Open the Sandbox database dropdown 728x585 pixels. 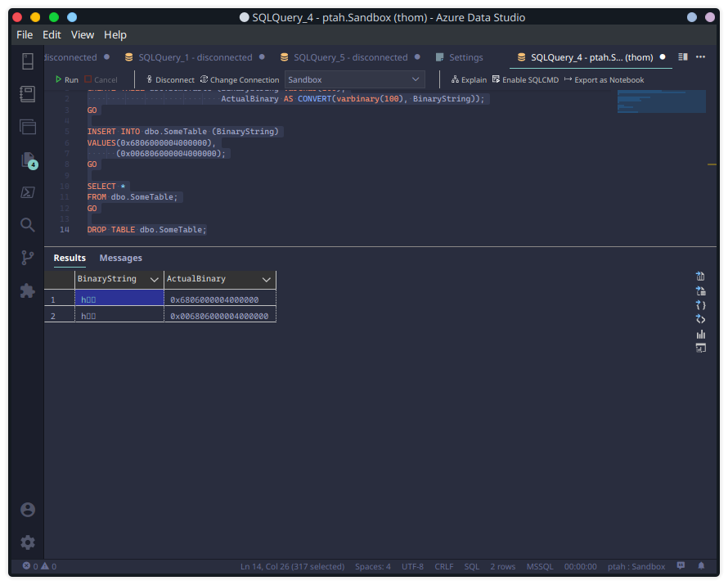pos(355,79)
